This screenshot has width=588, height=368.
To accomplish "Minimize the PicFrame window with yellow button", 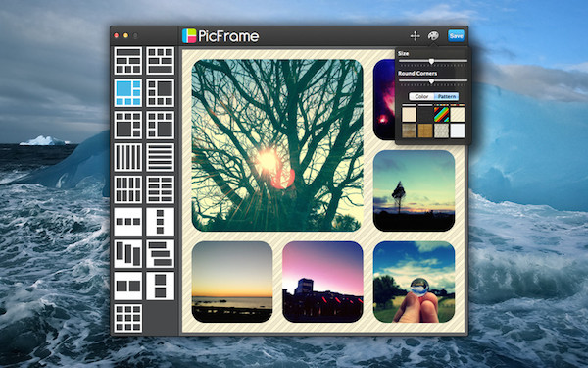I will point(126,35).
